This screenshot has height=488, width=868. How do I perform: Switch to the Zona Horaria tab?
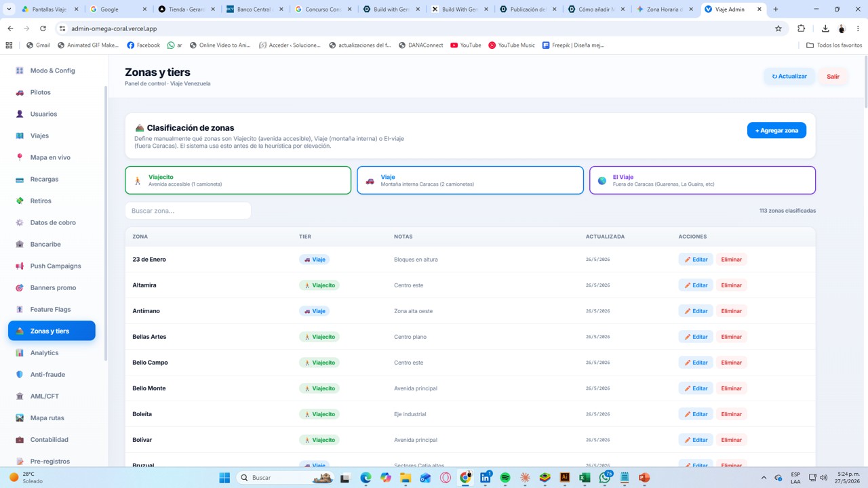663,9
